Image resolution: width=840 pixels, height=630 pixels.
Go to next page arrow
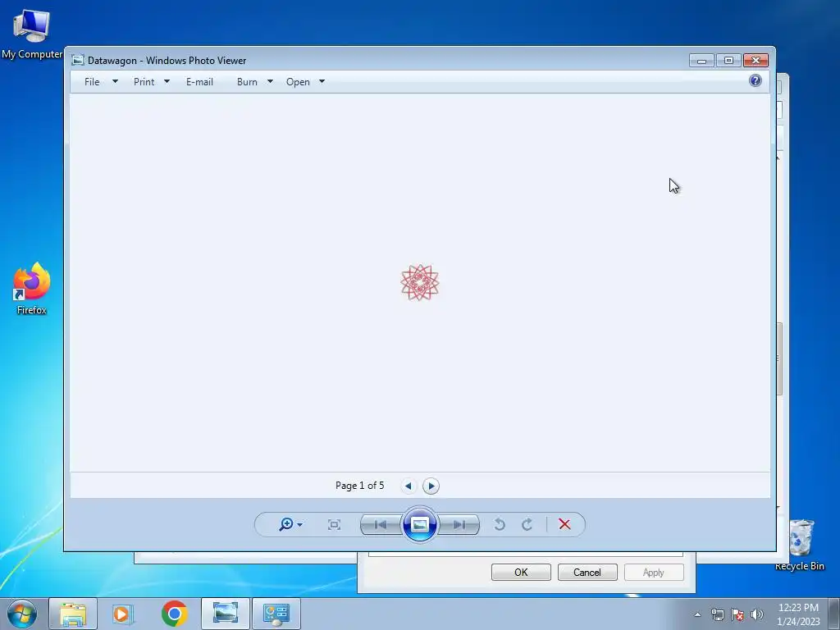click(x=431, y=486)
